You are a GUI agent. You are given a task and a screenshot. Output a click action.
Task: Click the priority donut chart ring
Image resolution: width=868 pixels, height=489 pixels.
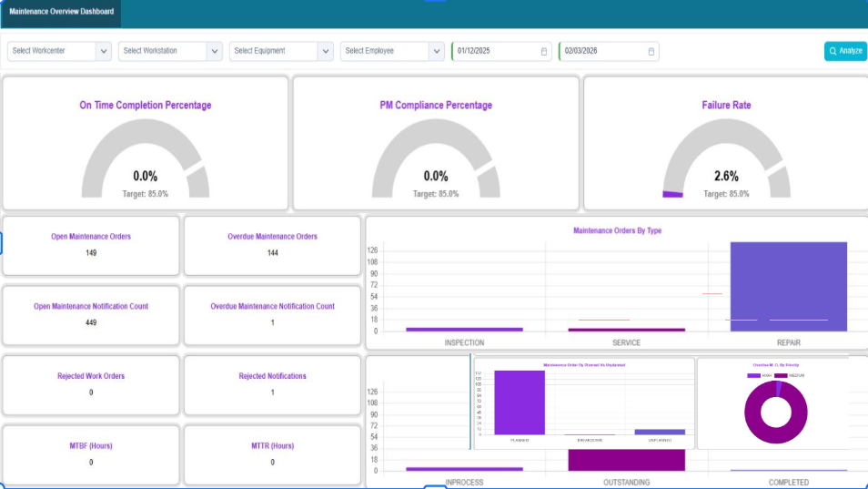[753, 413]
